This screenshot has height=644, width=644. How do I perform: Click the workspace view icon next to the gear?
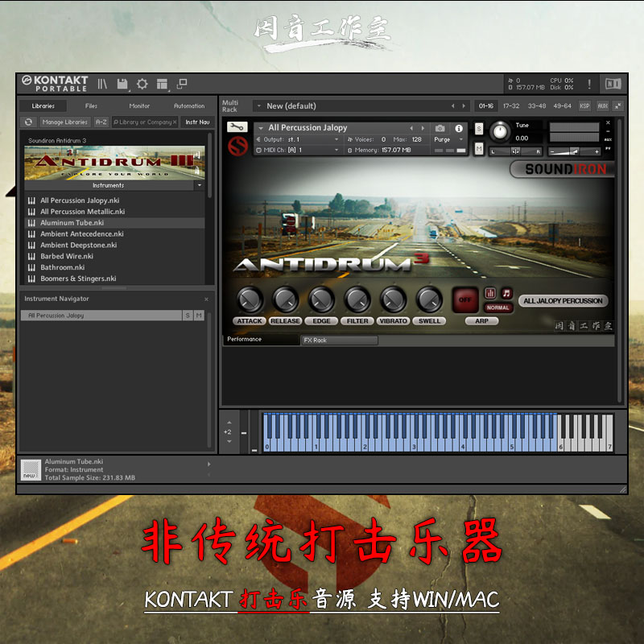pos(161,84)
